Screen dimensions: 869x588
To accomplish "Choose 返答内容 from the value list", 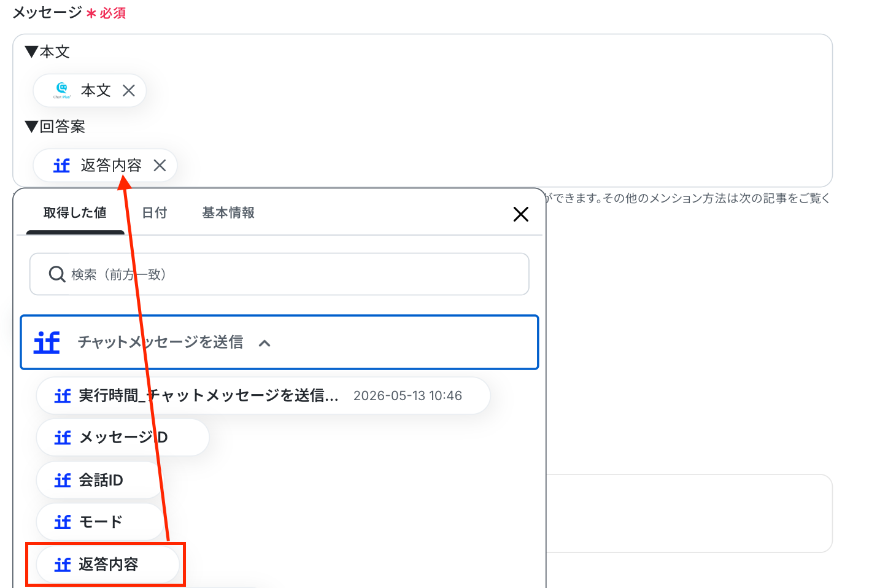I will tap(107, 565).
